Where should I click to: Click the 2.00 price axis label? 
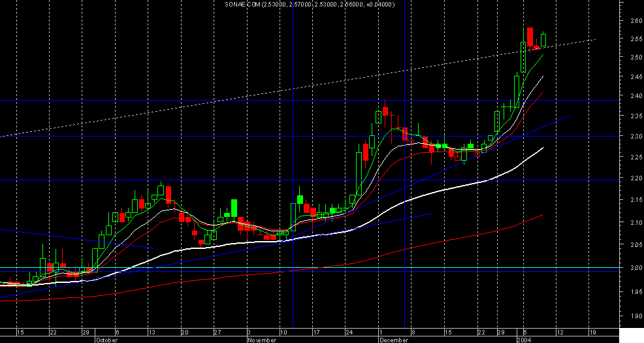[637, 268]
